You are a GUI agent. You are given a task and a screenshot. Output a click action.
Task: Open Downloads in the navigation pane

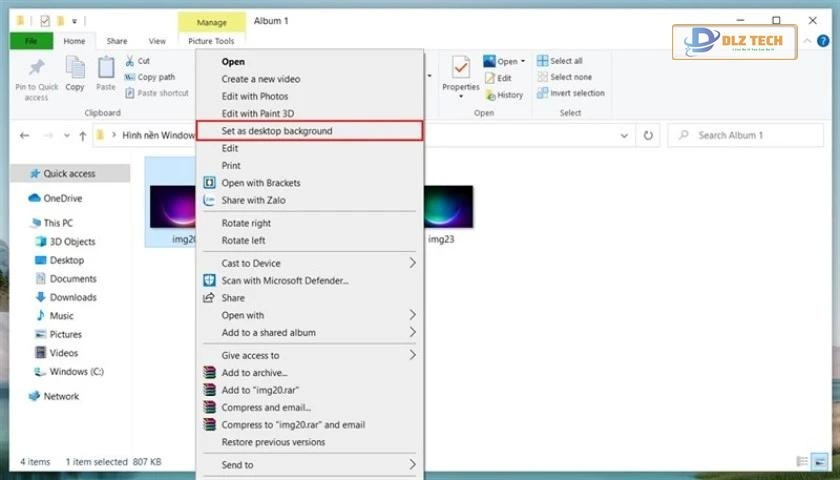(x=73, y=297)
